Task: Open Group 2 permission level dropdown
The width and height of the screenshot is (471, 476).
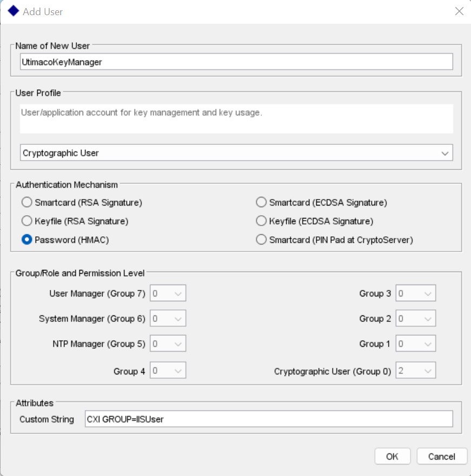Action: [416, 319]
